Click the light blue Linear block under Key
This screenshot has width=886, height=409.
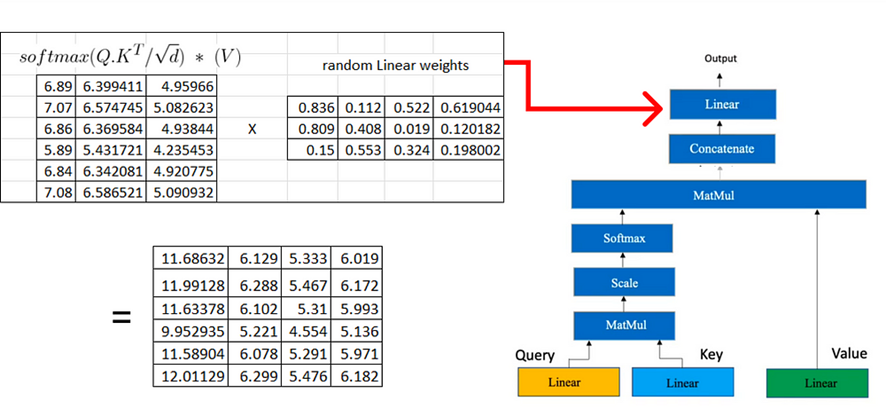point(683,382)
